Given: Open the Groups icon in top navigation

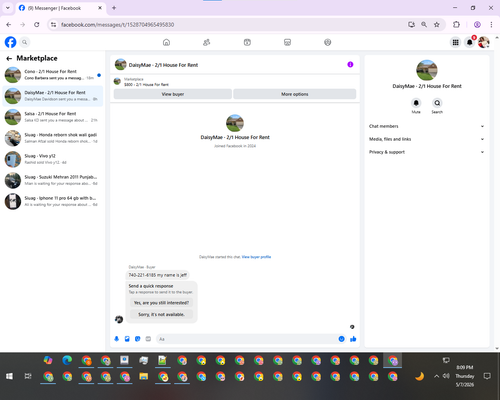Looking at the screenshot, I should click(x=328, y=42).
